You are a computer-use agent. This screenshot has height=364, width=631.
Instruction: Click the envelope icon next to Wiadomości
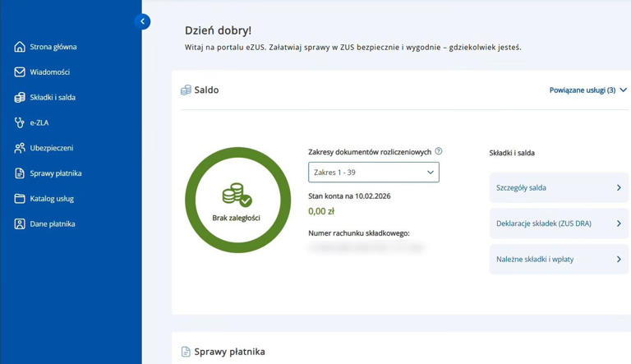tap(20, 72)
